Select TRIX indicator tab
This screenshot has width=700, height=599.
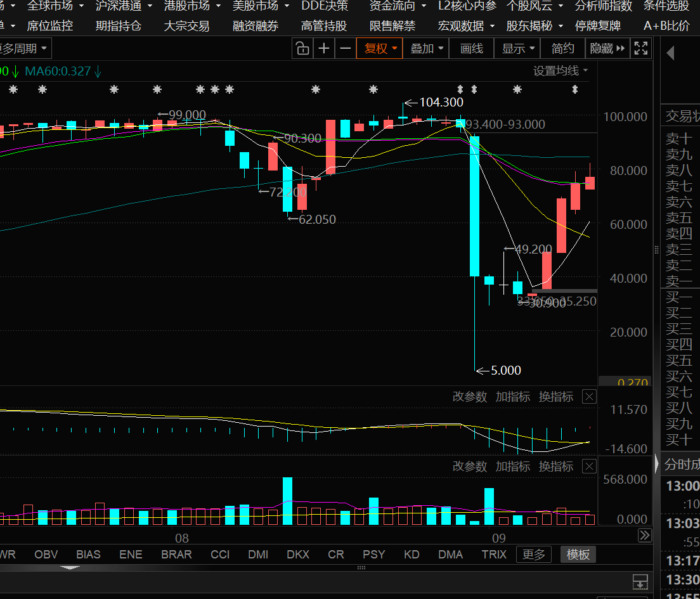click(x=494, y=555)
